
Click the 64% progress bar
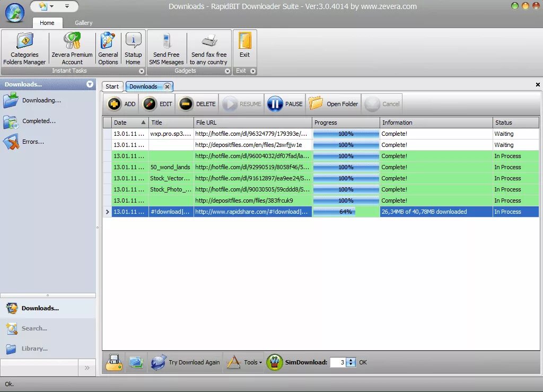(346, 212)
